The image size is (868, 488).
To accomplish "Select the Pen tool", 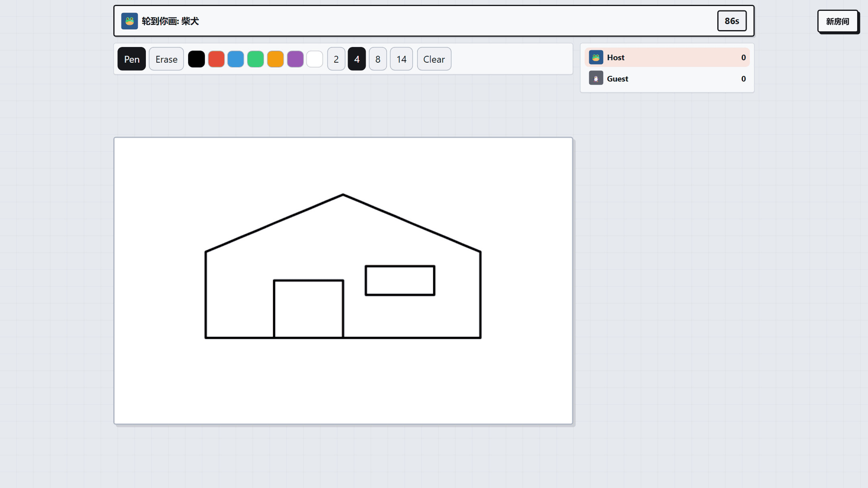I will [x=131, y=59].
